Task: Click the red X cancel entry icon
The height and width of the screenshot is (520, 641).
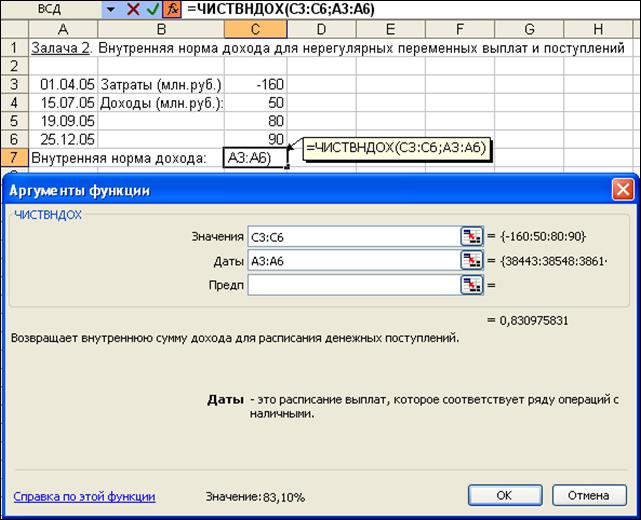Action: point(132,9)
